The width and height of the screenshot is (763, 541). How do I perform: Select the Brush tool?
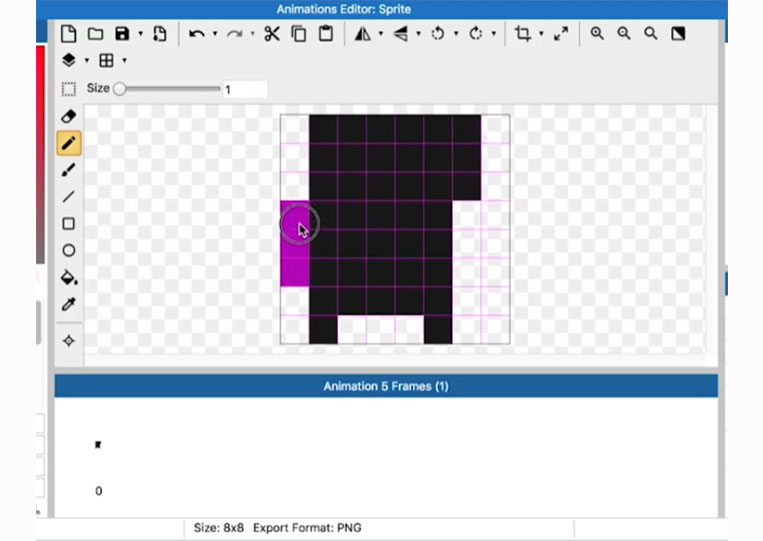(69, 170)
